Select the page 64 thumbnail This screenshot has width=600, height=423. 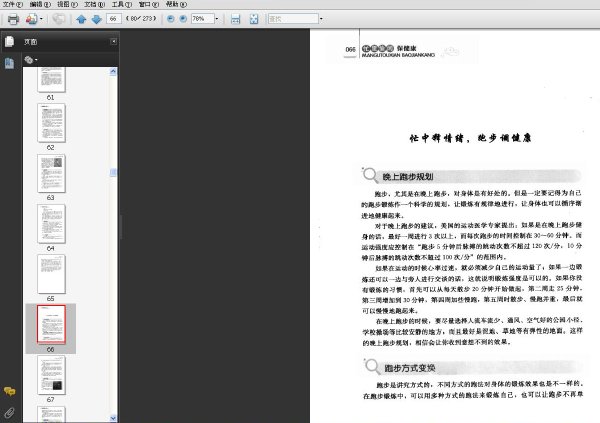tap(51, 224)
